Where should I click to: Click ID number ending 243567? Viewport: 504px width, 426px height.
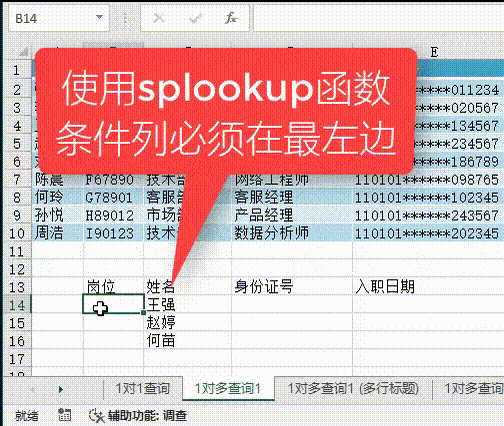coord(428,215)
